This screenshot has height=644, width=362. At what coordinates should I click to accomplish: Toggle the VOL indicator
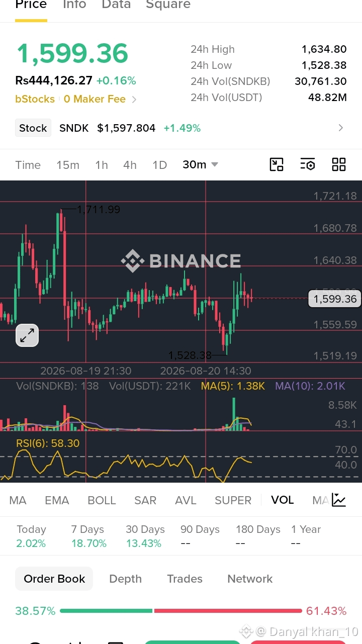coord(283,500)
